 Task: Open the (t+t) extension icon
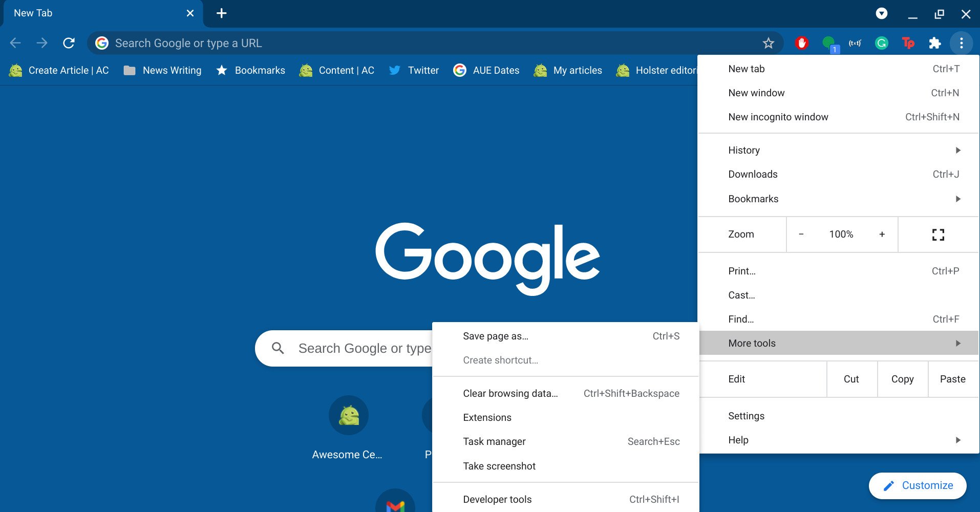pos(855,43)
